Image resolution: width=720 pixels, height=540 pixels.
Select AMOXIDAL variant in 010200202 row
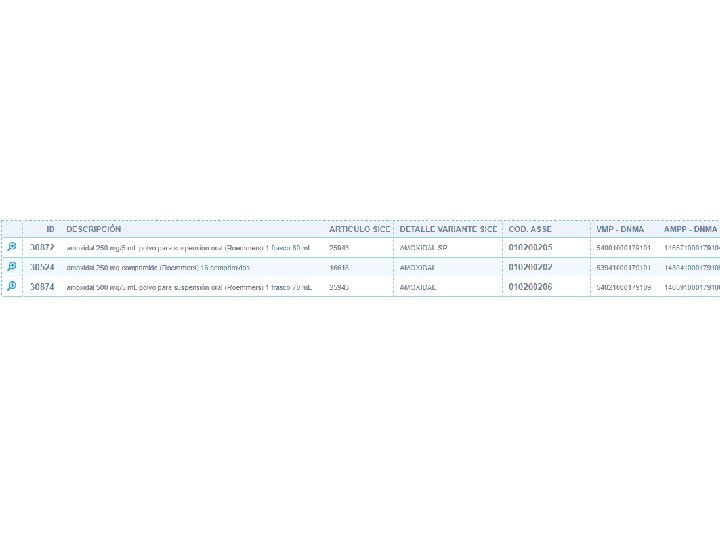click(417, 268)
